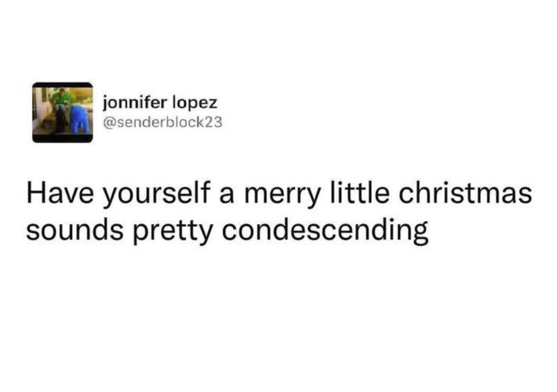557x392 pixels.
Task: Click the @senderblock23 handle
Action: pyautogui.click(x=162, y=122)
